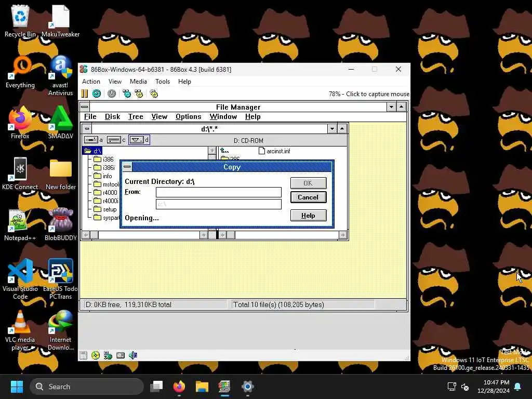
Task: Click file list right scroll arrow
Action: [x=343, y=235]
